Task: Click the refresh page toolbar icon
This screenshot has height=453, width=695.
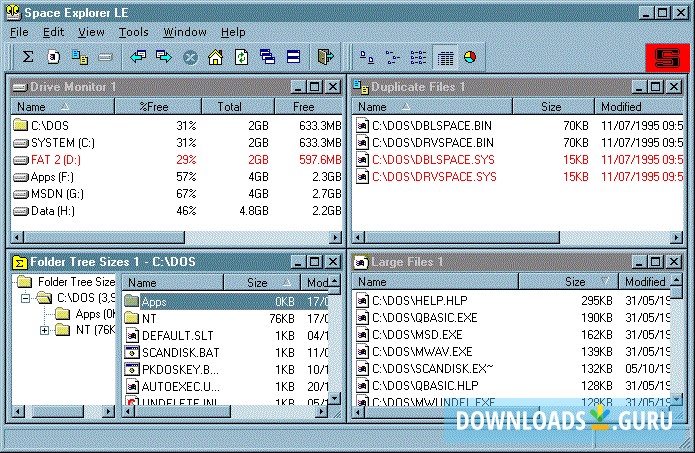Action: [x=241, y=57]
